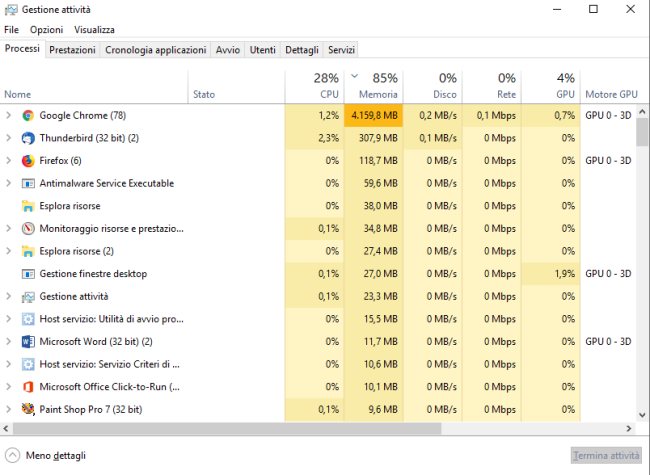Expand the Esplora risorse (2) group
This screenshot has width=650, height=475.
(x=9, y=251)
